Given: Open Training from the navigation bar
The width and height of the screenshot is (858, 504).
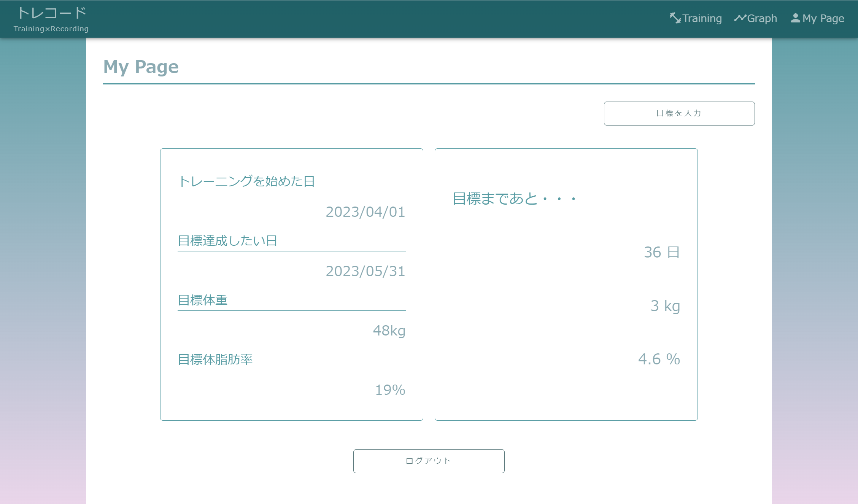Looking at the screenshot, I should (x=702, y=18).
